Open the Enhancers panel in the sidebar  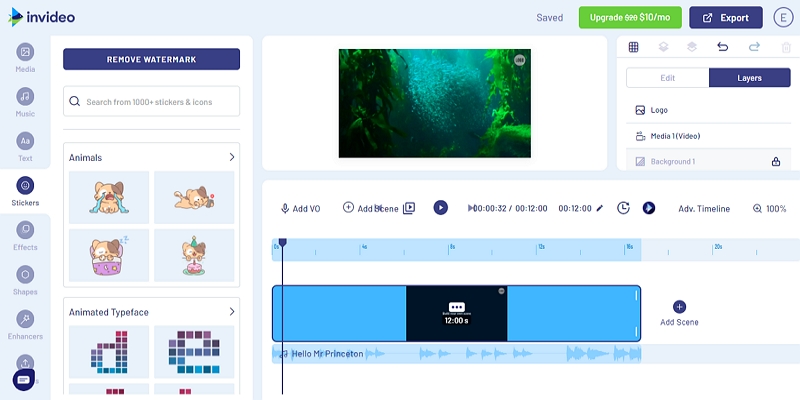click(25, 325)
